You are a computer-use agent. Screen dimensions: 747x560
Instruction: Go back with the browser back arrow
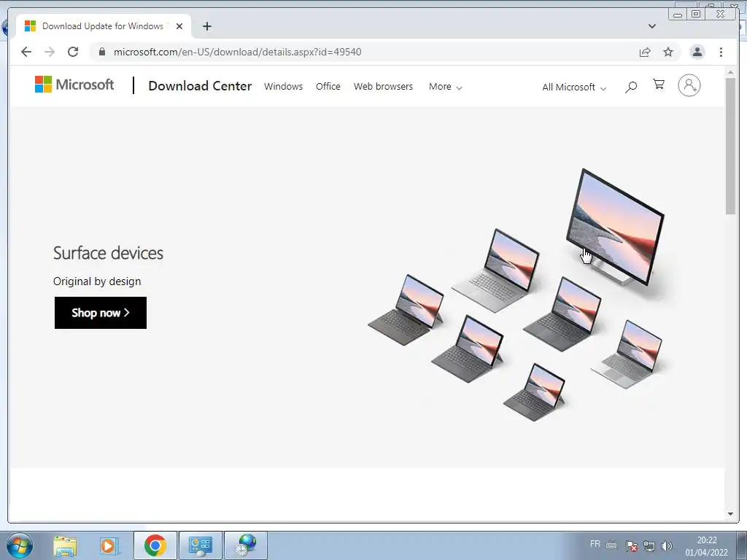(26, 52)
